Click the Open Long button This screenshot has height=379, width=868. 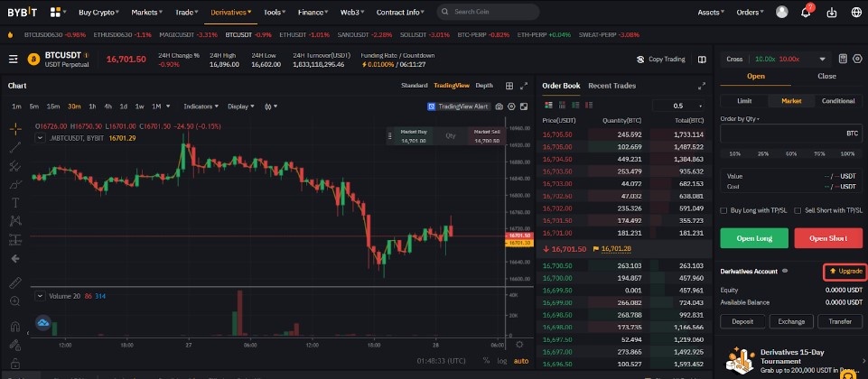click(754, 238)
